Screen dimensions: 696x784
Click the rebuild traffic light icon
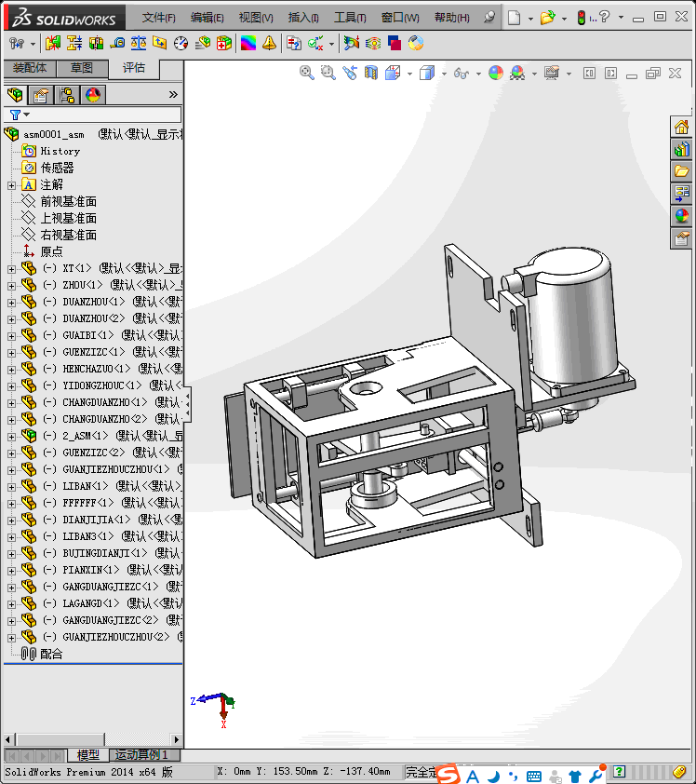tap(581, 18)
